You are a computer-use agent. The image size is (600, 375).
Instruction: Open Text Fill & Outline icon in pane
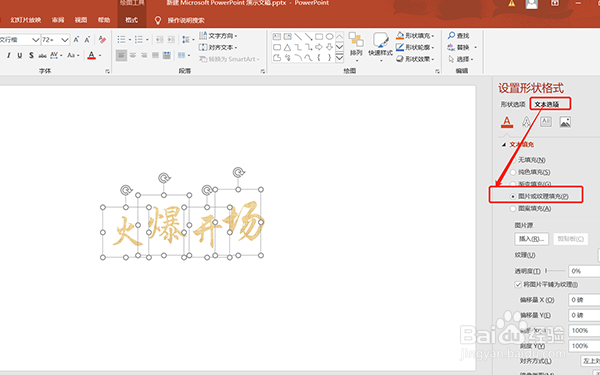507,122
